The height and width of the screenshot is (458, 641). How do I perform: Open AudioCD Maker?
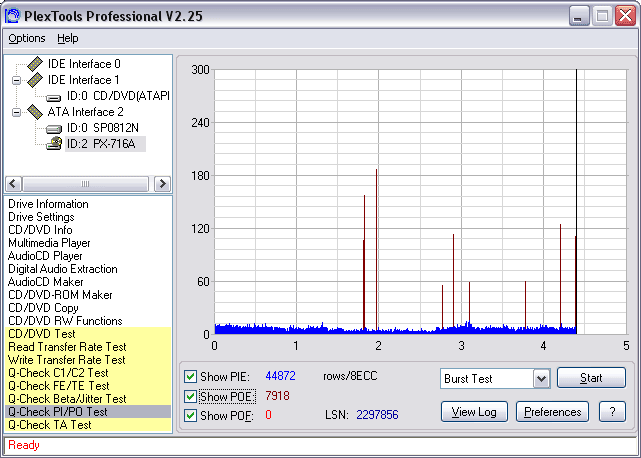coord(45,282)
